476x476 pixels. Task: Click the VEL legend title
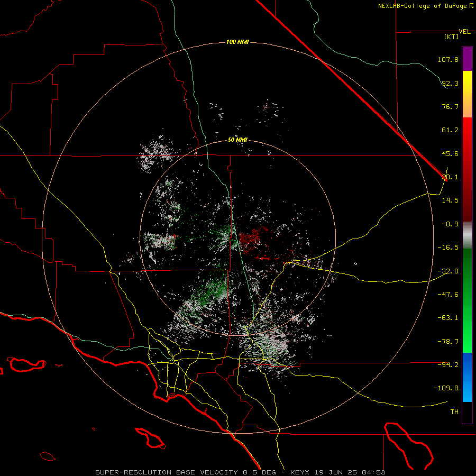coord(464,32)
